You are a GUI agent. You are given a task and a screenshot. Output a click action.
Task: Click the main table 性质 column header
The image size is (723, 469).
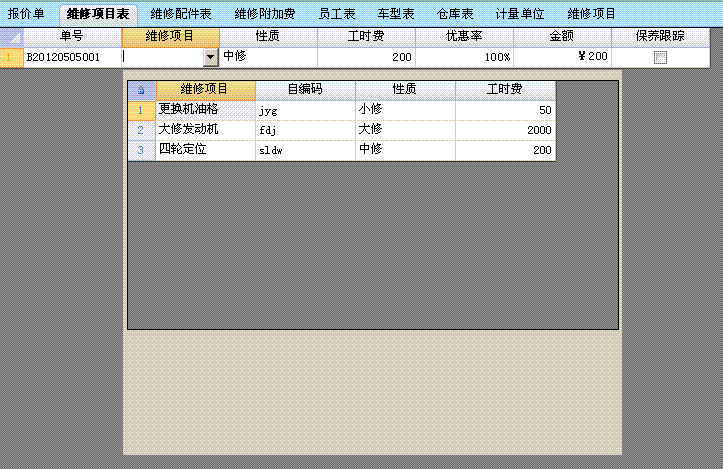268,37
